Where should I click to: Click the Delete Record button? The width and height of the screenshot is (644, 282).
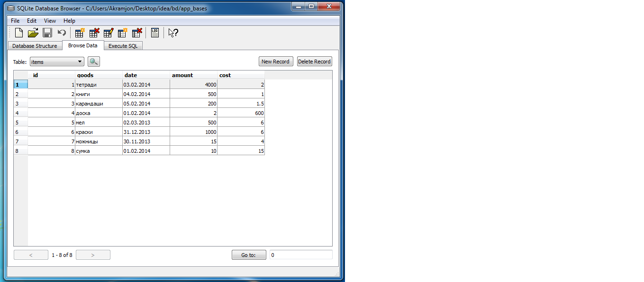(x=315, y=62)
